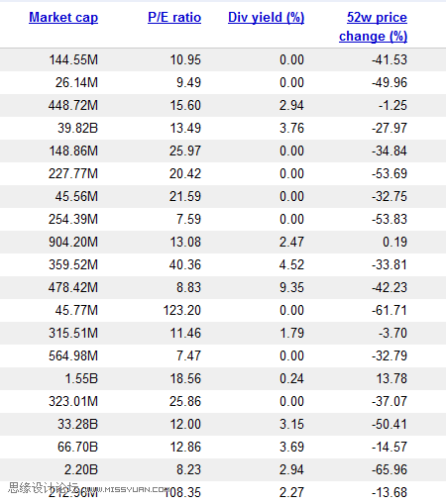The width and height of the screenshot is (446, 504).
Task: Select the dividend yield value 9.35
Action: click(x=291, y=287)
